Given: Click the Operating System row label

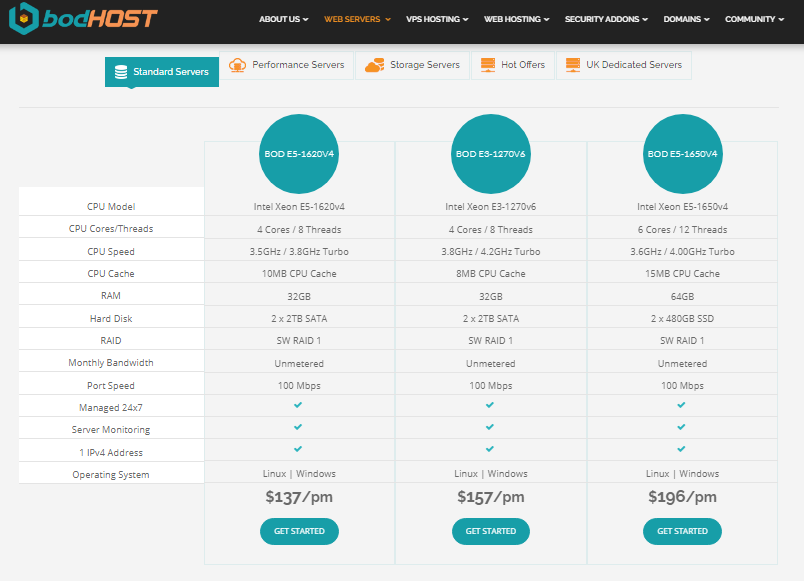Looking at the screenshot, I should click(x=111, y=475).
